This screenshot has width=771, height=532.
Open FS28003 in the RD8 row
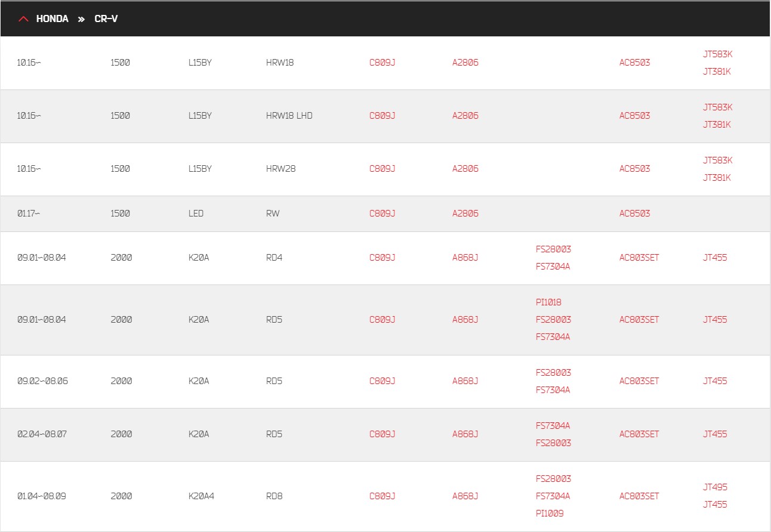click(553, 479)
